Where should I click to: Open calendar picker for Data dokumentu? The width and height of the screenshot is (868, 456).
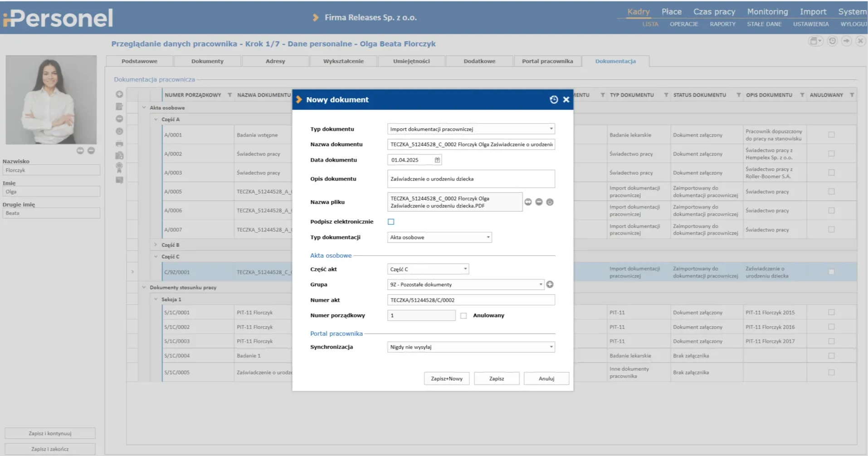tap(437, 160)
